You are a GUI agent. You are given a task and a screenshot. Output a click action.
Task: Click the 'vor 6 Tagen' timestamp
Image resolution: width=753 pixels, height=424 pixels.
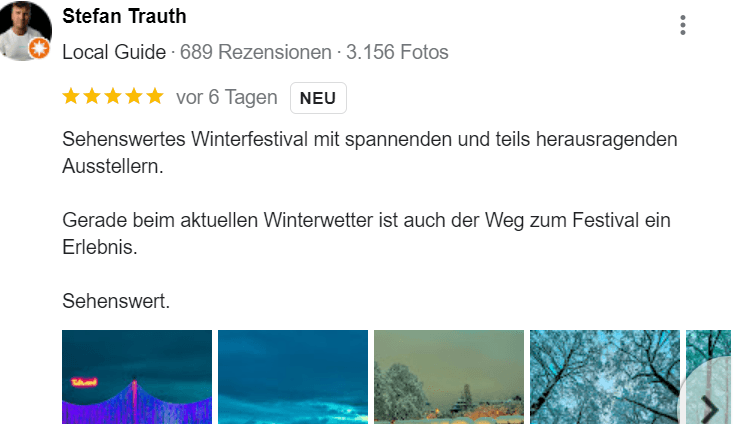pyautogui.click(x=227, y=97)
